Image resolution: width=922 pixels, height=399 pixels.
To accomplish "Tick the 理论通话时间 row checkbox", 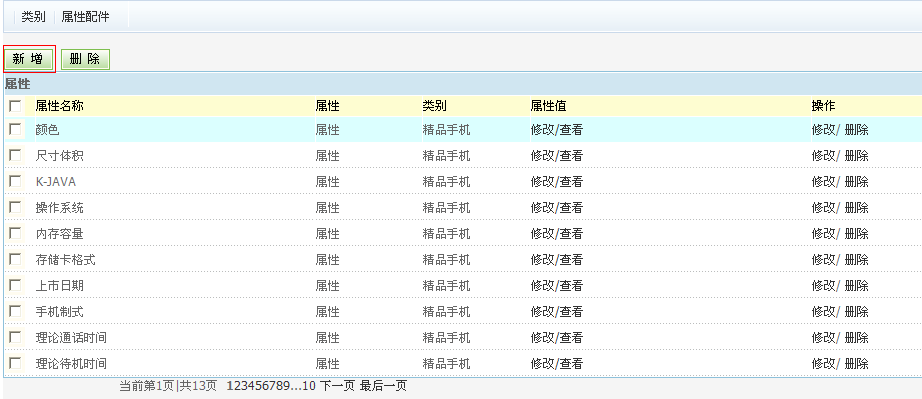I will (x=15, y=337).
